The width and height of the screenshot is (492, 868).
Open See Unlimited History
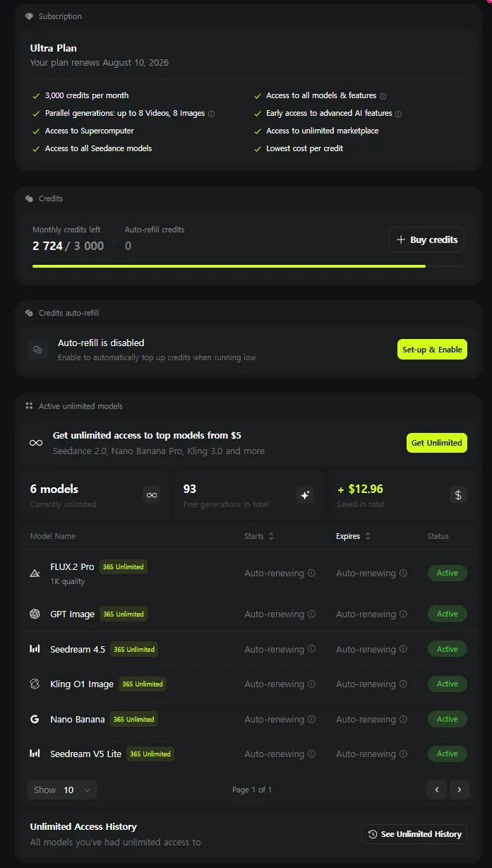[x=414, y=834]
